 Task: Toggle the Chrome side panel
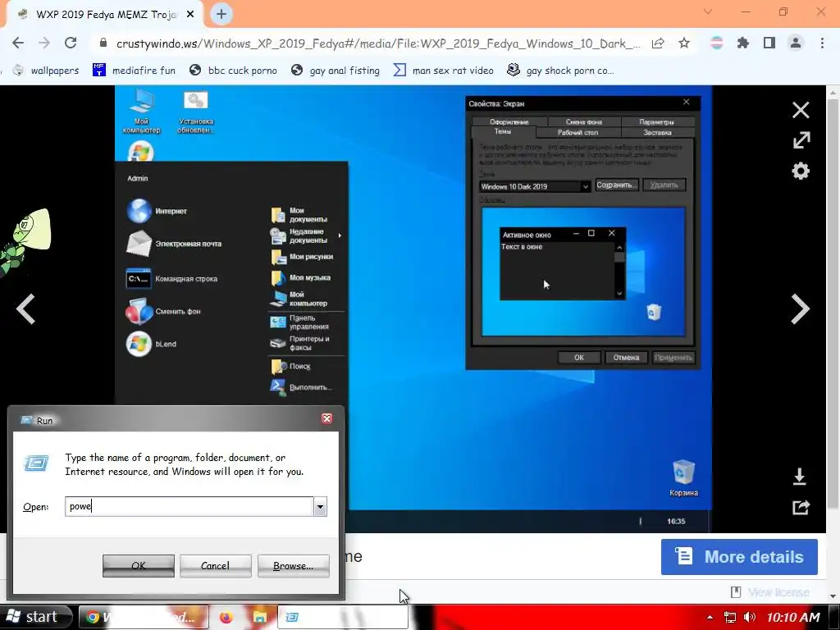769,43
